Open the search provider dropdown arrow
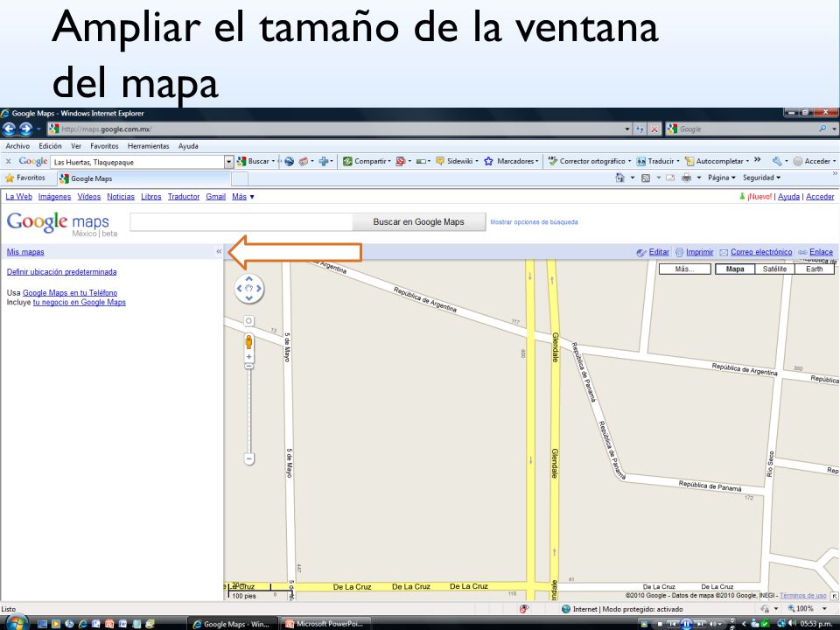Viewport: 840px width, 630px height. click(x=834, y=129)
